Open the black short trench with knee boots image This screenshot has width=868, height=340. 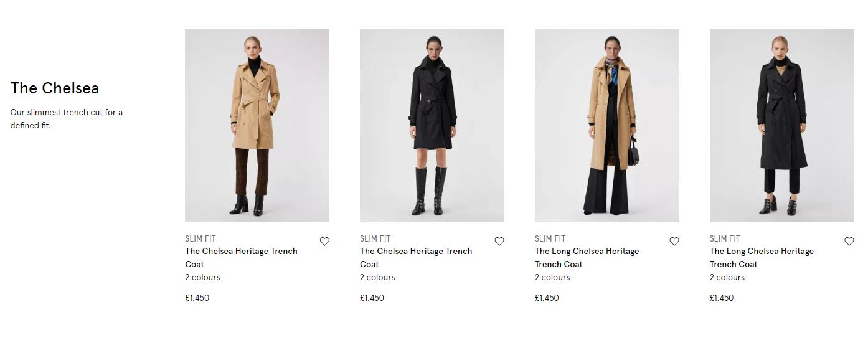click(x=432, y=126)
